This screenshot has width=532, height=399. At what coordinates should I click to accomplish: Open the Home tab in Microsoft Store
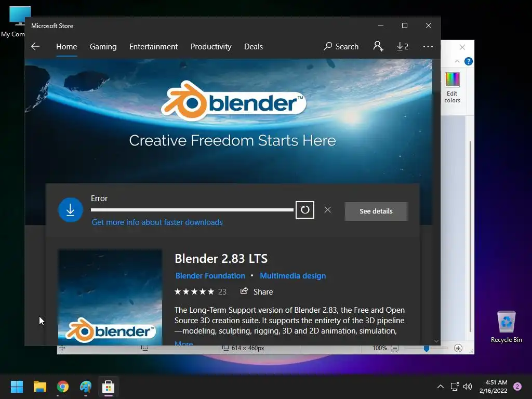coord(66,46)
